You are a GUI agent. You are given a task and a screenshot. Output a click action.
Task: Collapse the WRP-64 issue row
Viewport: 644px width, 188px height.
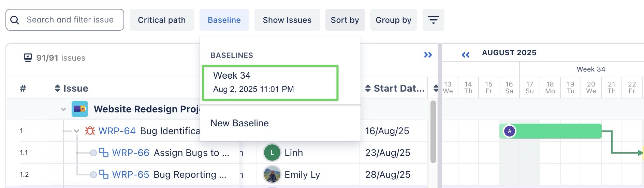(x=76, y=131)
